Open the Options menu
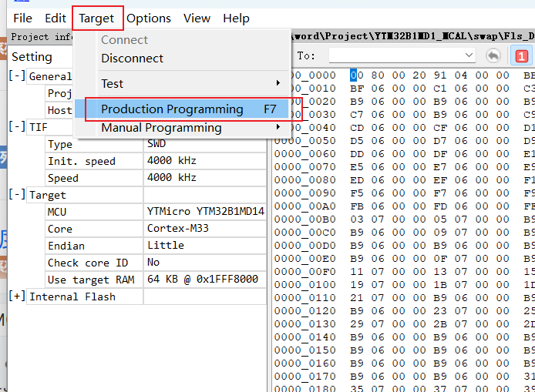Image resolution: width=535 pixels, height=392 pixels. tap(149, 18)
